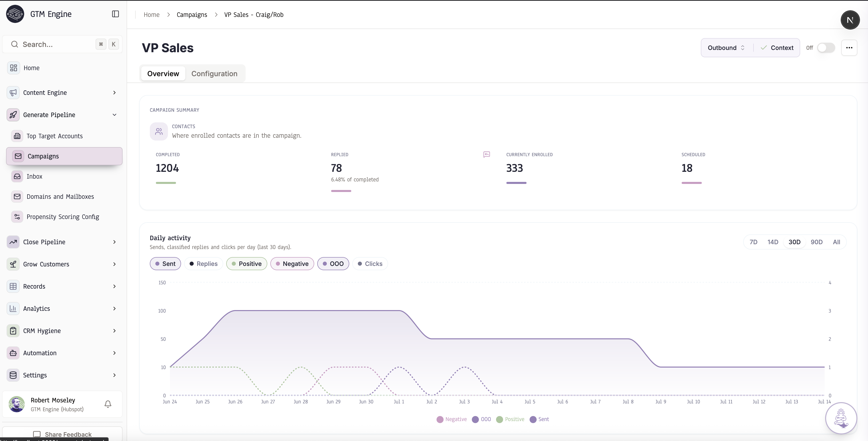Open the N user avatar menu
The width and height of the screenshot is (868, 441).
click(850, 20)
